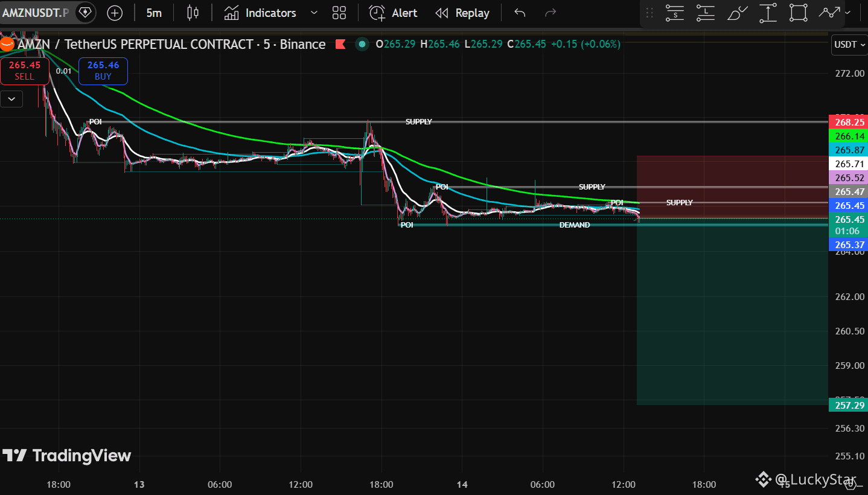This screenshot has width=868, height=495.
Task: Click the red SELL button
Action: (x=25, y=71)
